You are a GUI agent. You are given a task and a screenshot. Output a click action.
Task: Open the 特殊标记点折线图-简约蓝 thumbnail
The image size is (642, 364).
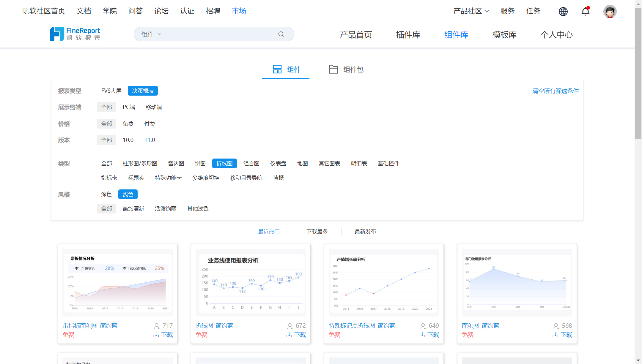[383, 282]
